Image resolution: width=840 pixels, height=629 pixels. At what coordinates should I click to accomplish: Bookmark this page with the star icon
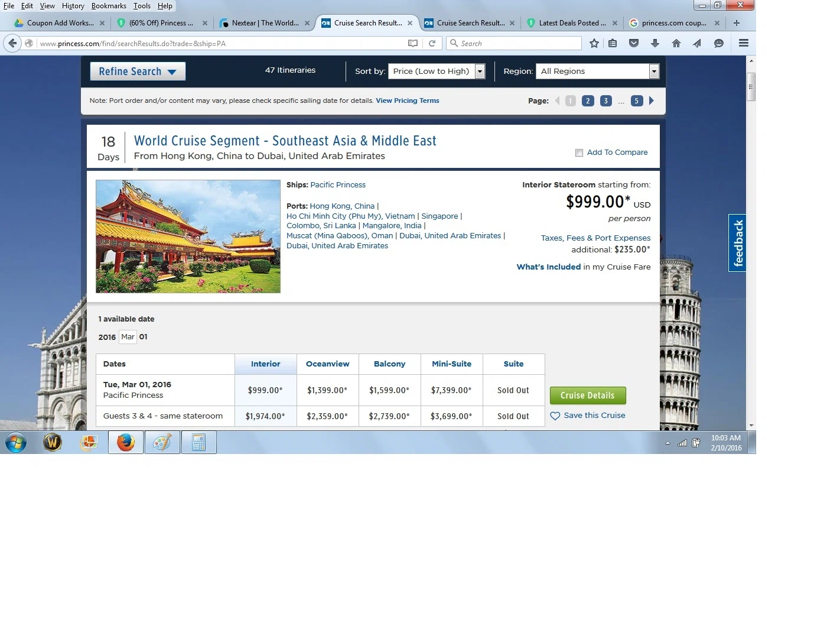[594, 43]
